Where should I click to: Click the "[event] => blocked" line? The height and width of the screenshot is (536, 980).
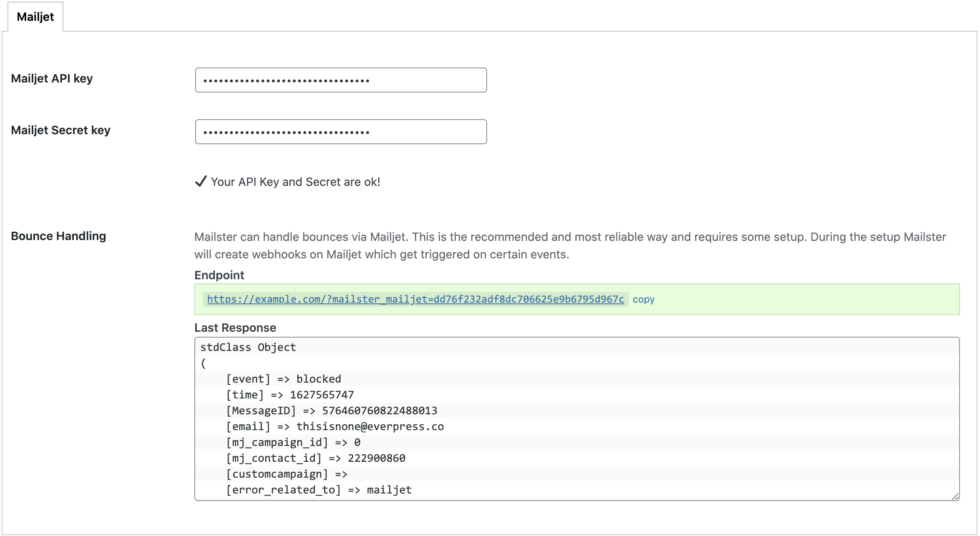pyautogui.click(x=284, y=379)
